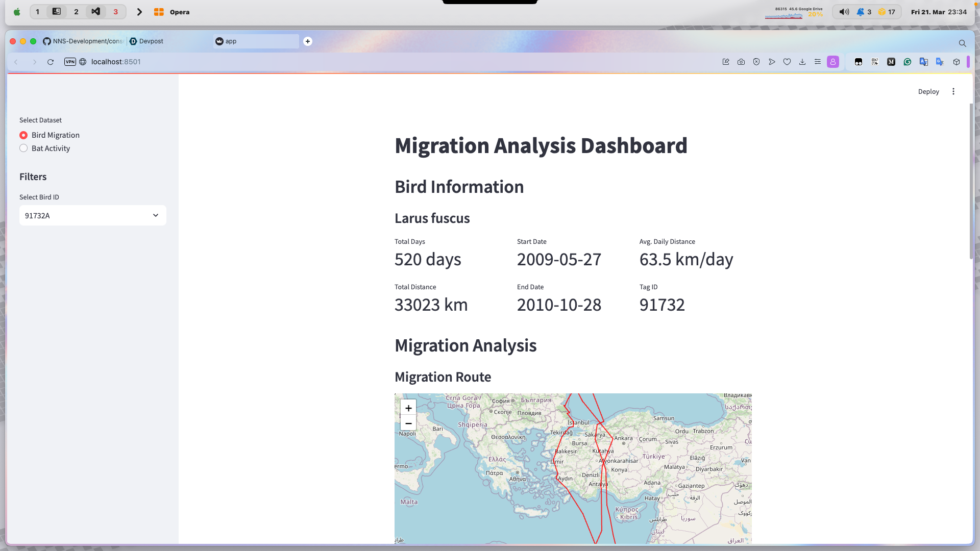Click the Deploy button
Viewport: 980px width, 551px height.
[x=928, y=91]
